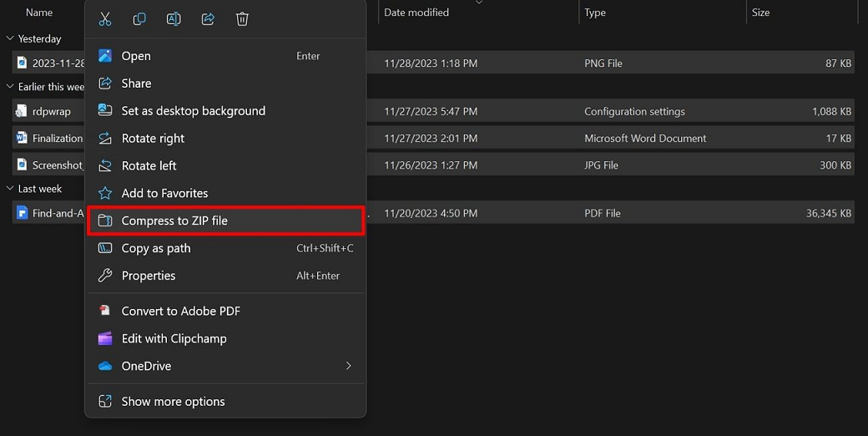Collapse the Earlier this week group

(x=10, y=87)
